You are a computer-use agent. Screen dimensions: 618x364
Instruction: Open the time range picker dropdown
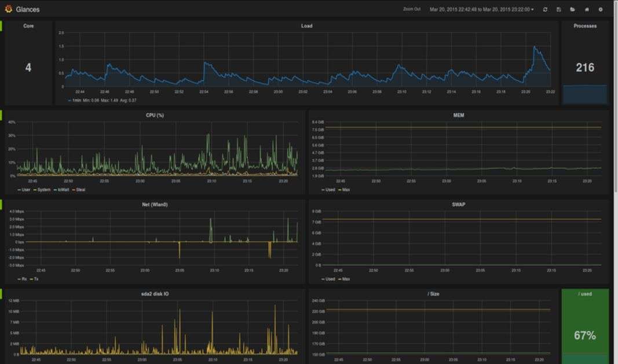point(481,10)
